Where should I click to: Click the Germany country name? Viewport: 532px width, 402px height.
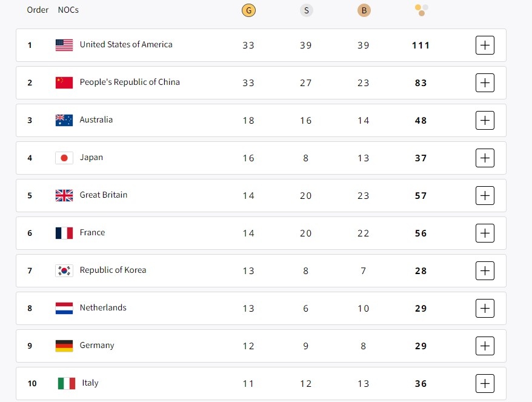click(x=97, y=346)
